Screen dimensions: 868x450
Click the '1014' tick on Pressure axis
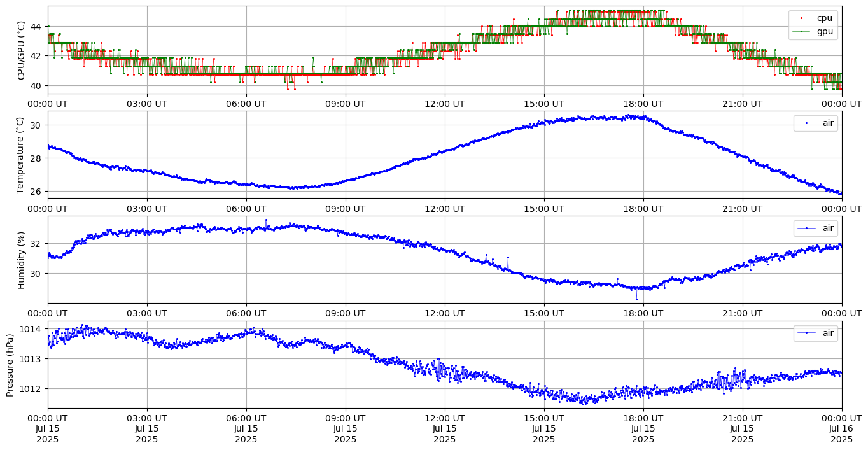31,329
